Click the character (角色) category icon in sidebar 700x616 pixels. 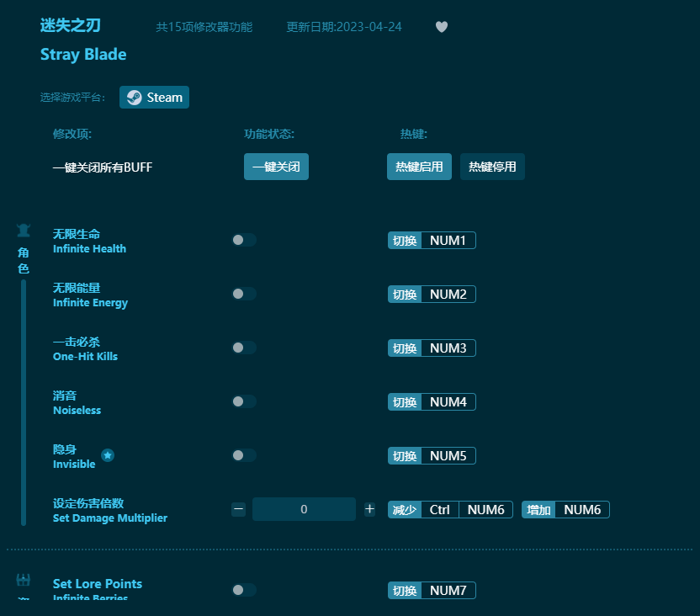pos(23,229)
